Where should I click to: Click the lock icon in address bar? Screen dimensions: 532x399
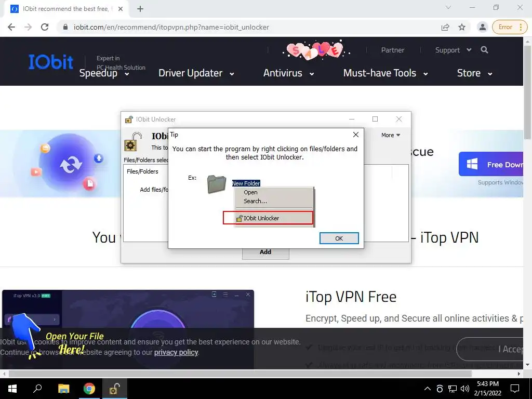pos(65,27)
